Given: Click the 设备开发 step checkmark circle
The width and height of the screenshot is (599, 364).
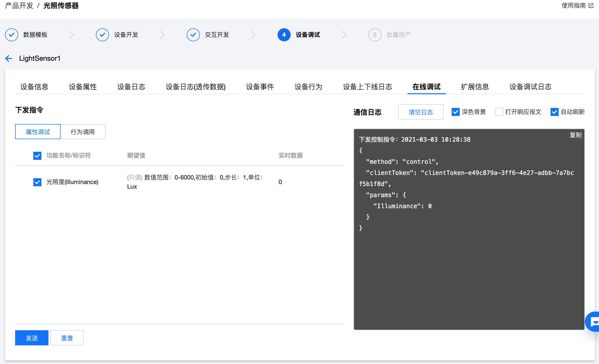Looking at the screenshot, I should pos(102,35).
